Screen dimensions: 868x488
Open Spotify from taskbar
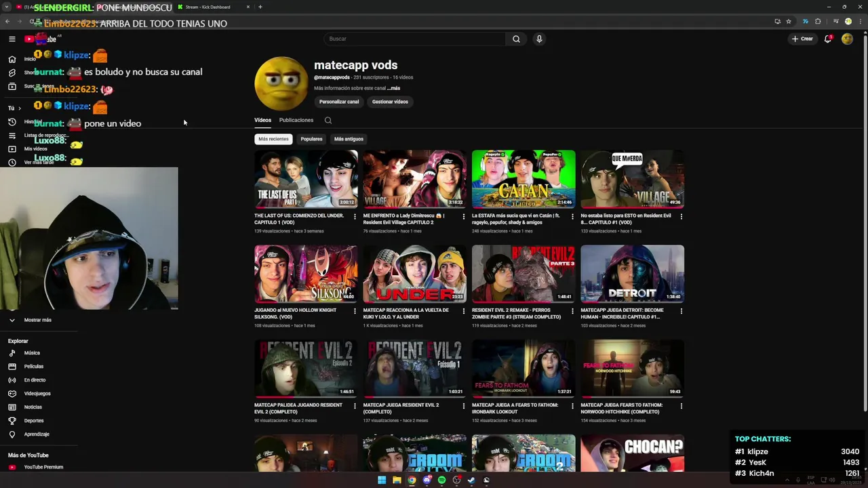click(x=441, y=480)
